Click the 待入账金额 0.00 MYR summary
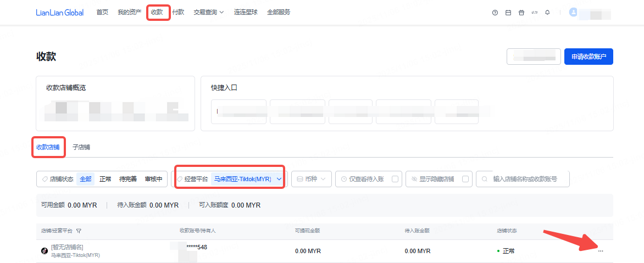 pyautogui.click(x=148, y=205)
